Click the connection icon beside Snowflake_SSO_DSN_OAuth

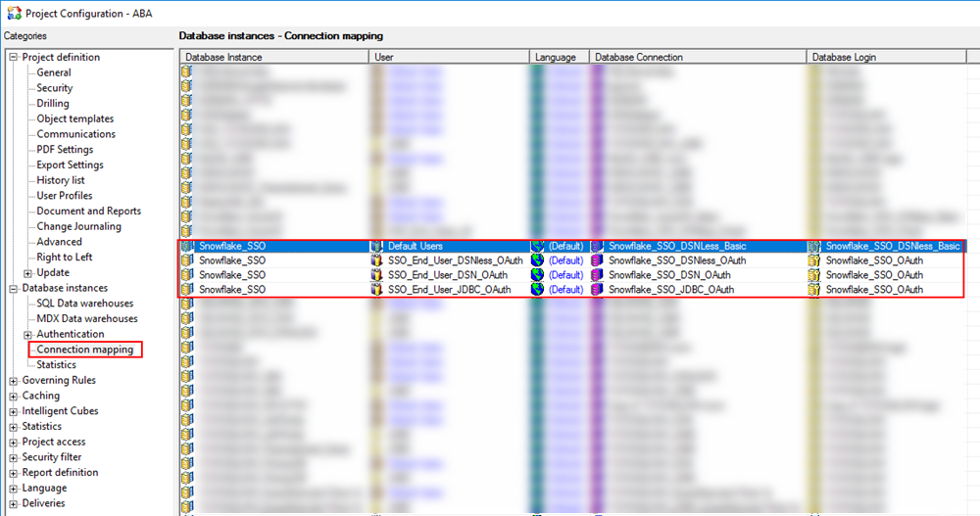coord(597,276)
